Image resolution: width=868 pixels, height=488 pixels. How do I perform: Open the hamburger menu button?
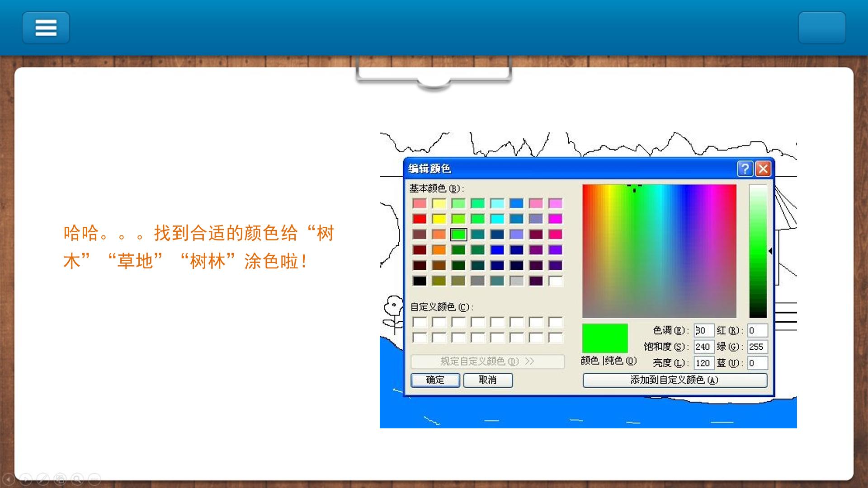[x=46, y=28]
